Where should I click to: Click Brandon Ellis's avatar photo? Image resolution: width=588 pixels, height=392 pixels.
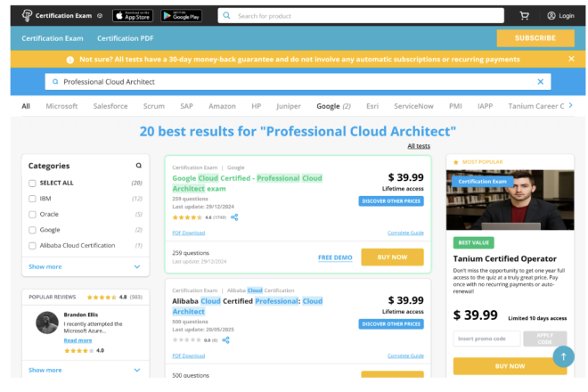click(x=47, y=323)
